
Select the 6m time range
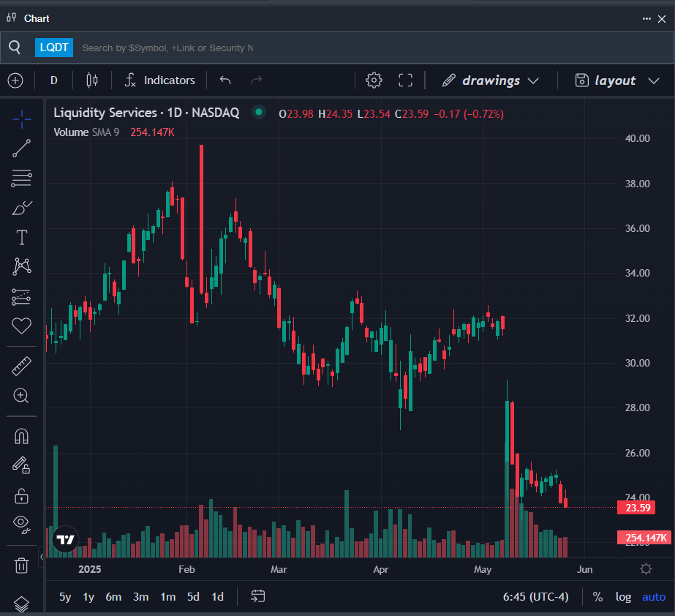click(x=113, y=597)
